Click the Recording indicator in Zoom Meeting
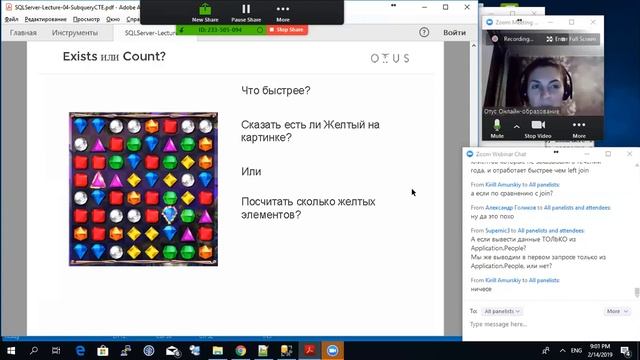 513,39
